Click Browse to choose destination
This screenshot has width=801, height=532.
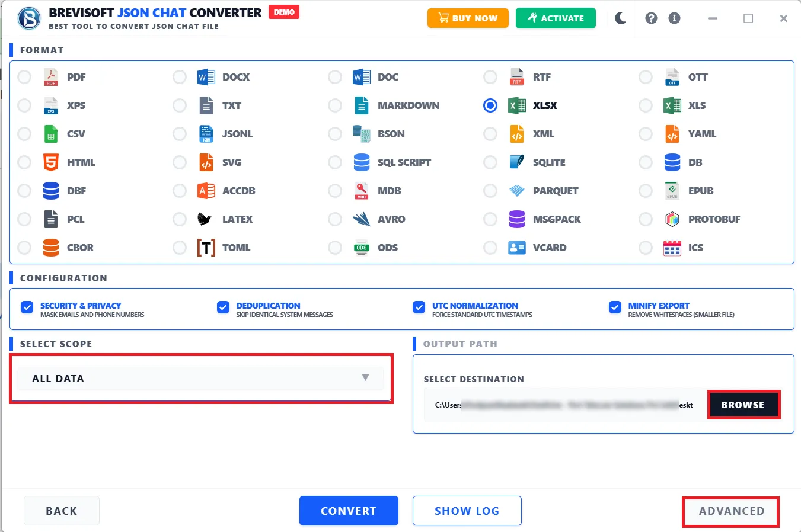[x=743, y=405]
